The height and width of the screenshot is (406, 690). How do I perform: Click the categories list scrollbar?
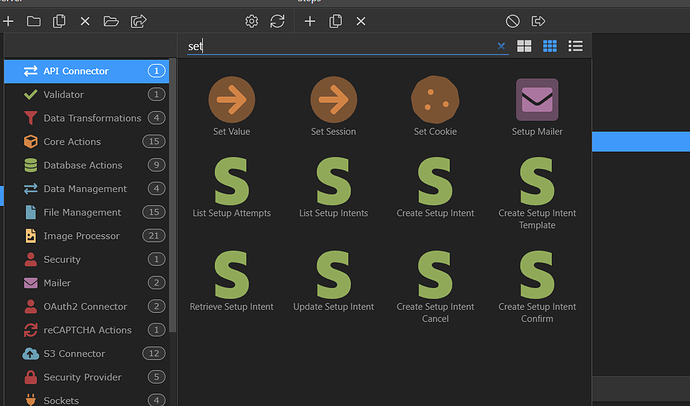tap(172, 196)
